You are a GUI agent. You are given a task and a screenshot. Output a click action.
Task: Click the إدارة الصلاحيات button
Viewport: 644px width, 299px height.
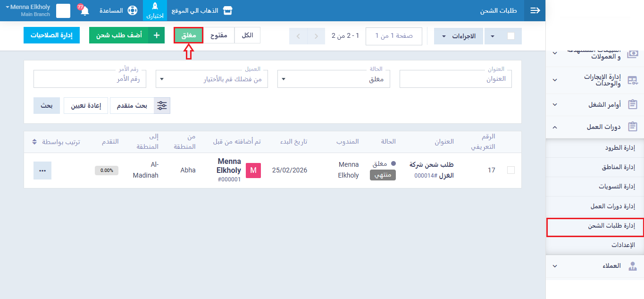click(51, 35)
